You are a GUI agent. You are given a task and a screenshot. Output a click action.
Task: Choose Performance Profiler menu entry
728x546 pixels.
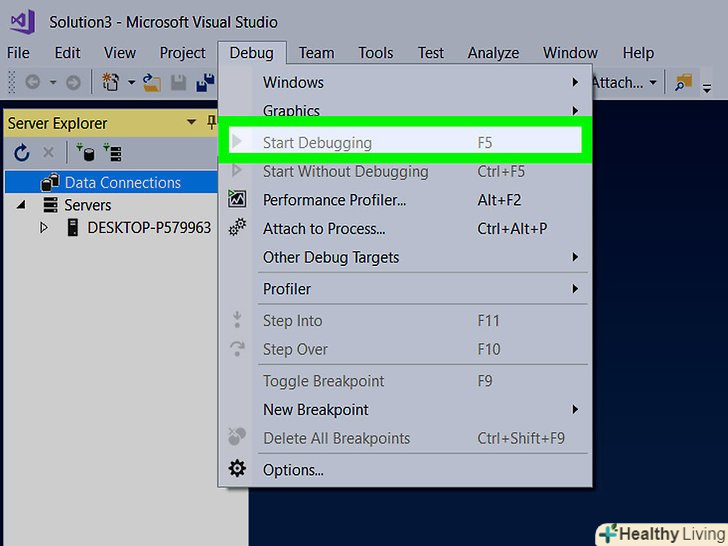click(334, 200)
